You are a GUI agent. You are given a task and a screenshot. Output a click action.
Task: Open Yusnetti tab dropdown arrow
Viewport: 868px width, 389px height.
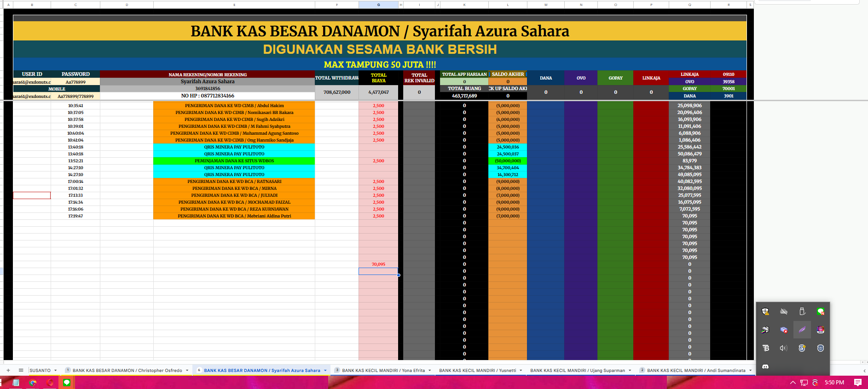(521, 370)
